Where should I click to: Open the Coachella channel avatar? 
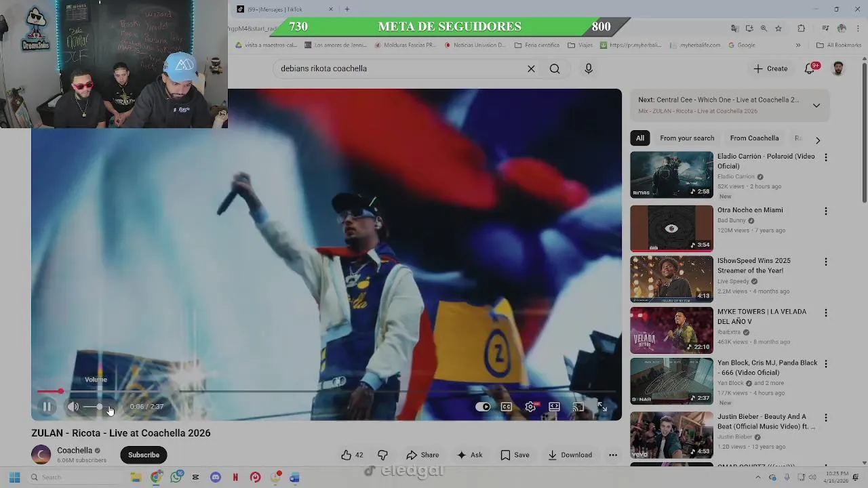coord(41,455)
